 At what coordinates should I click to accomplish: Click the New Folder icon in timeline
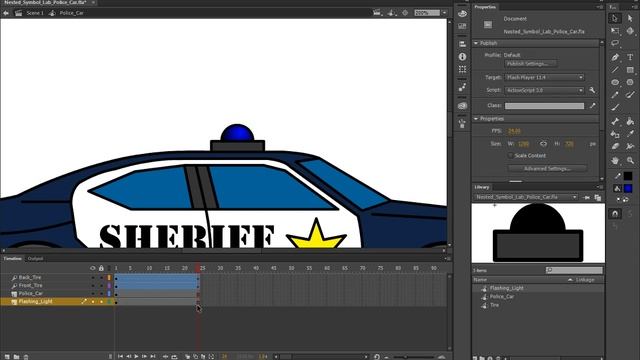click(x=16, y=357)
